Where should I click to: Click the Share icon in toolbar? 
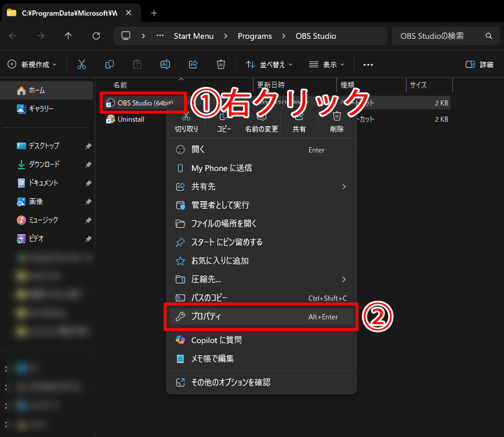(193, 64)
